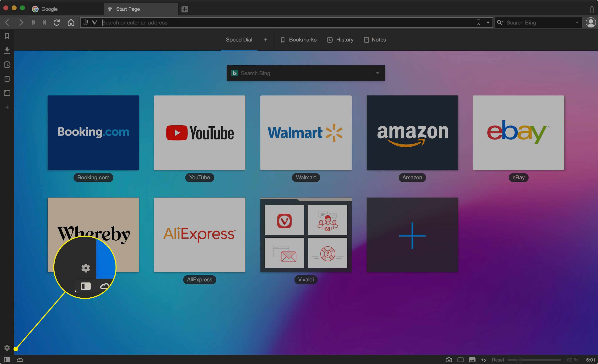Expand the start page search engine dropdown
Image resolution: width=598 pixels, height=364 pixels.
(378, 73)
